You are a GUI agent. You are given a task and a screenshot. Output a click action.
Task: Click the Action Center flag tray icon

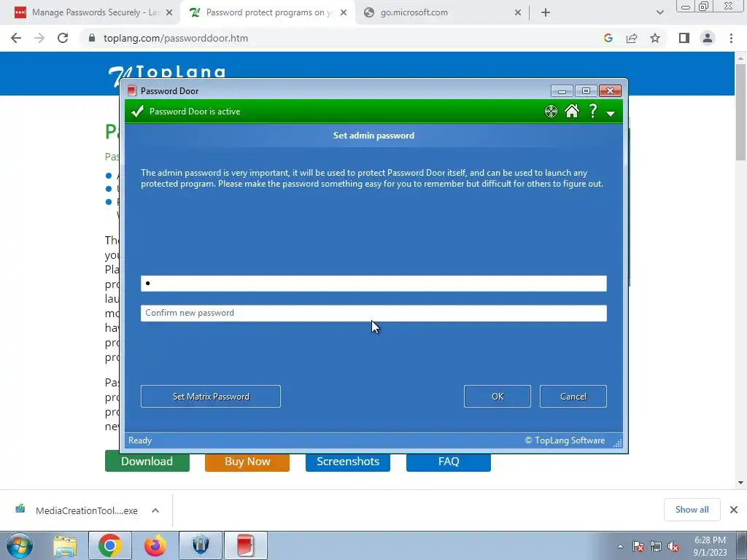638,546
